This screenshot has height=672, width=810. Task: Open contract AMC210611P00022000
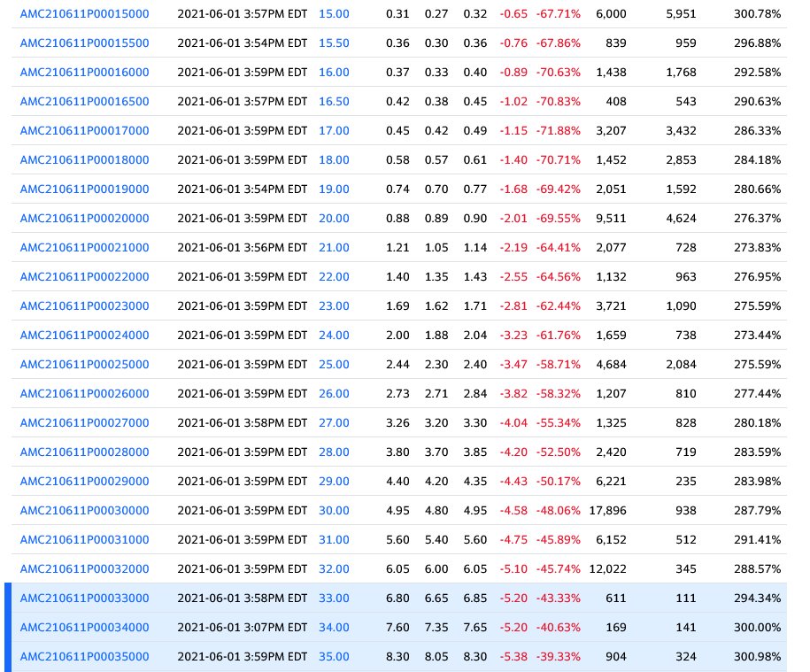(84, 276)
